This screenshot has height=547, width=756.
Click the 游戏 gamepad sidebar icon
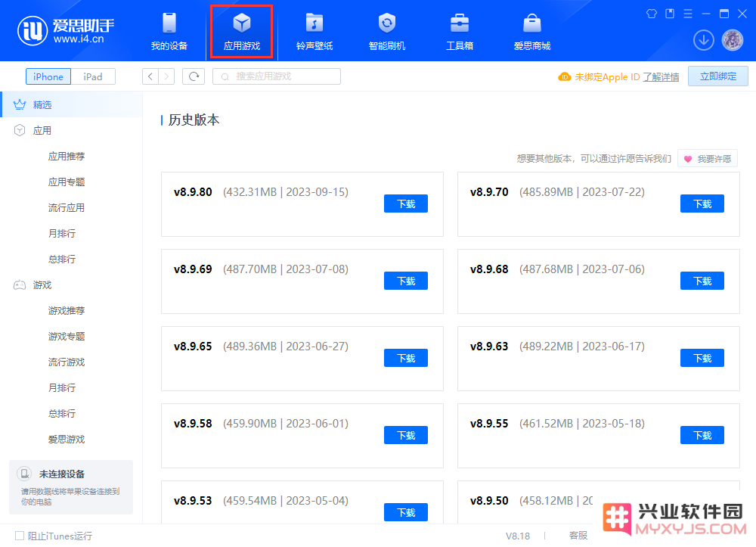point(20,284)
